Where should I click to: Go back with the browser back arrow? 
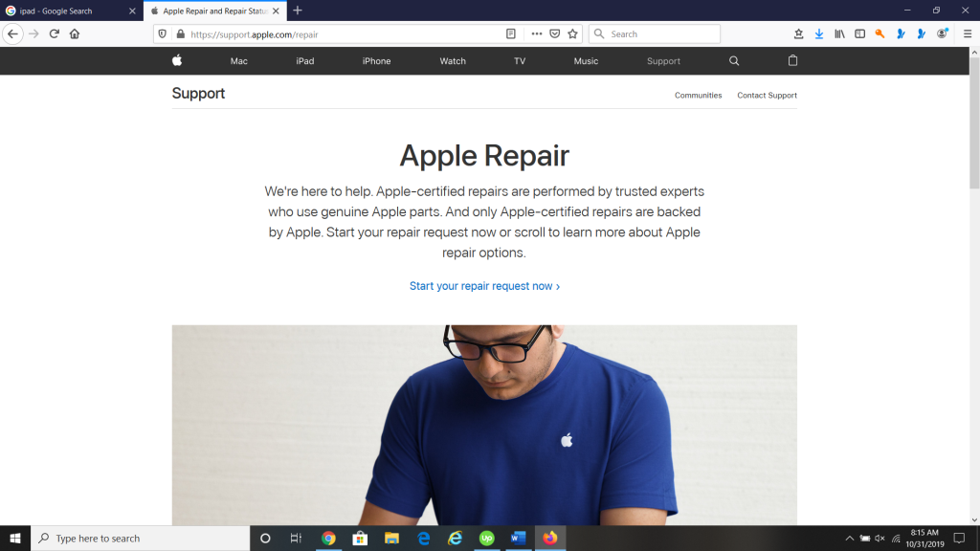point(12,33)
